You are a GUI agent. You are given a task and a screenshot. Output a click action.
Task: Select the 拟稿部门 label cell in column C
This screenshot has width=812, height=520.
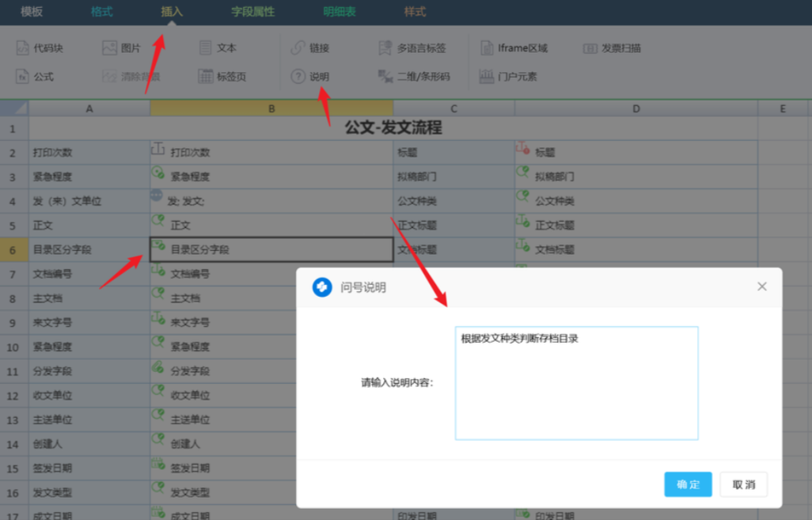453,176
